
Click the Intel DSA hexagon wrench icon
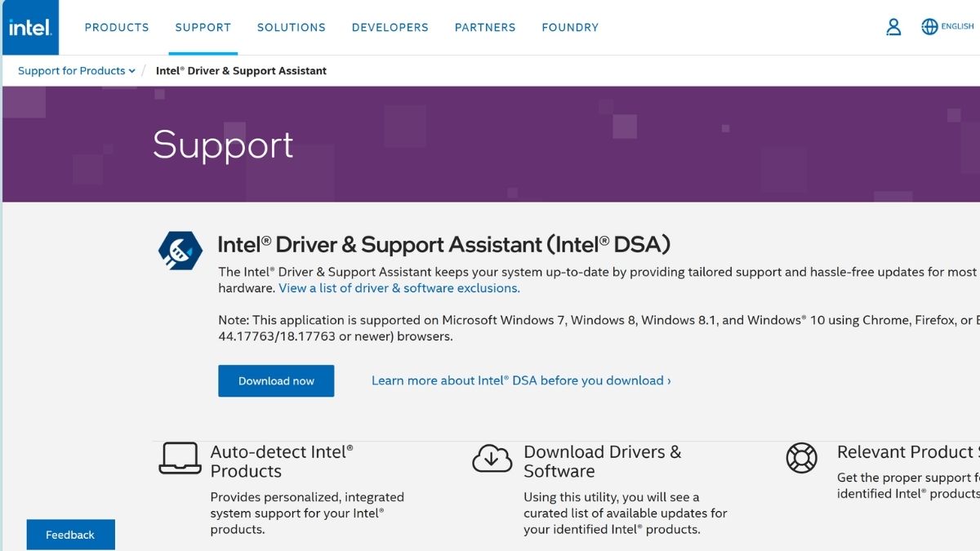coord(180,251)
